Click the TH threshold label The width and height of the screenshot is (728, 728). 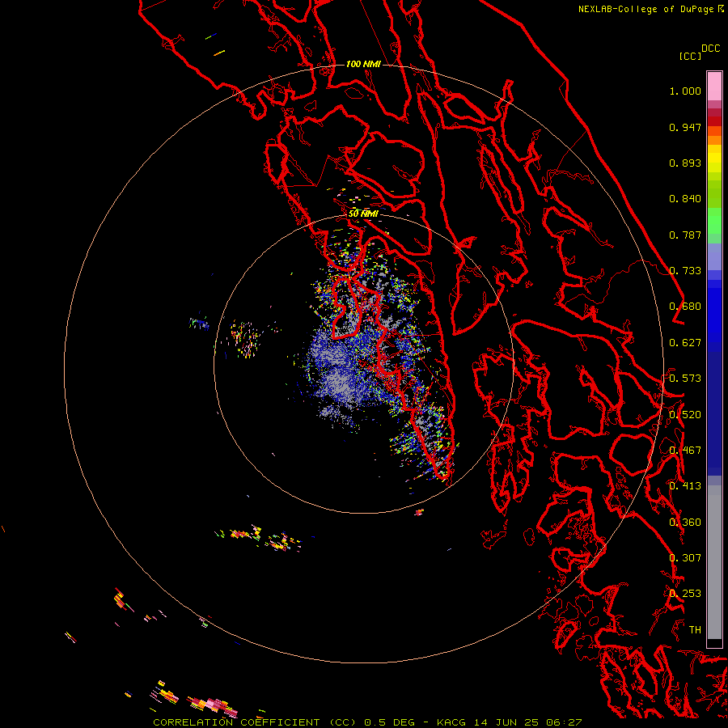coord(695,630)
